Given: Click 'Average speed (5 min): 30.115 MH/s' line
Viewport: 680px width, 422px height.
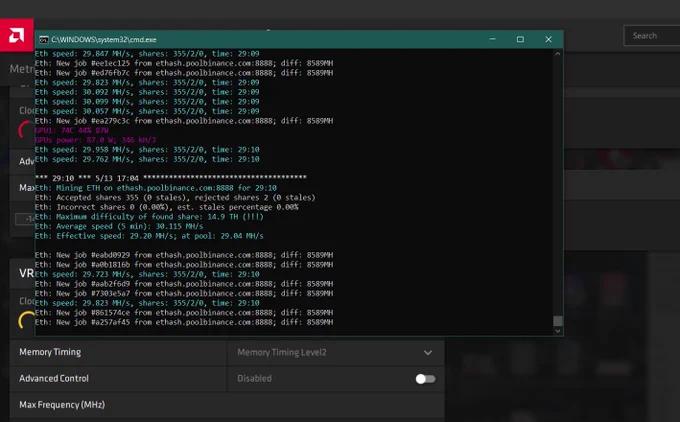Looking at the screenshot, I should coord(119,226).
